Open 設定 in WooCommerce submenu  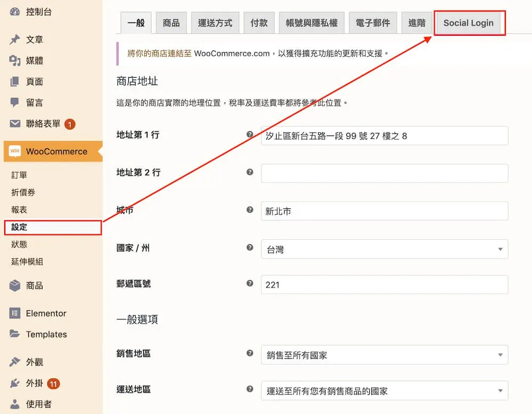click(19, 227)
